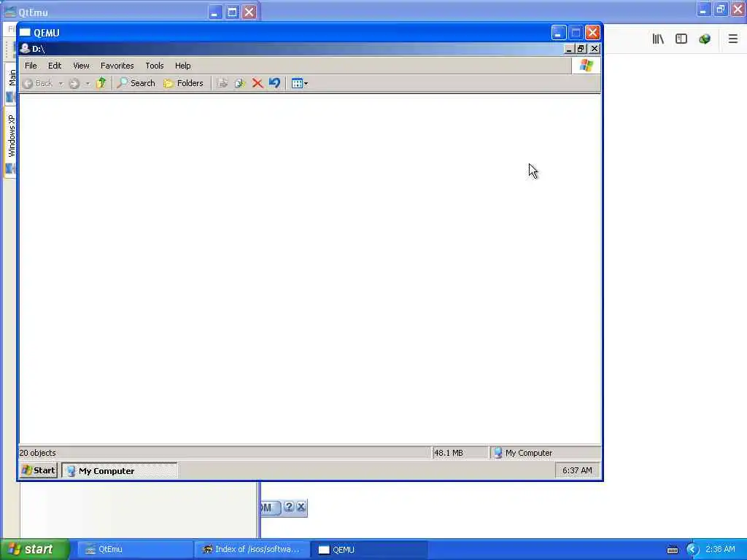Open the Favorites menu
This screenshot has width=747, height=560.
pyautogui.click(x=117, y=66)
